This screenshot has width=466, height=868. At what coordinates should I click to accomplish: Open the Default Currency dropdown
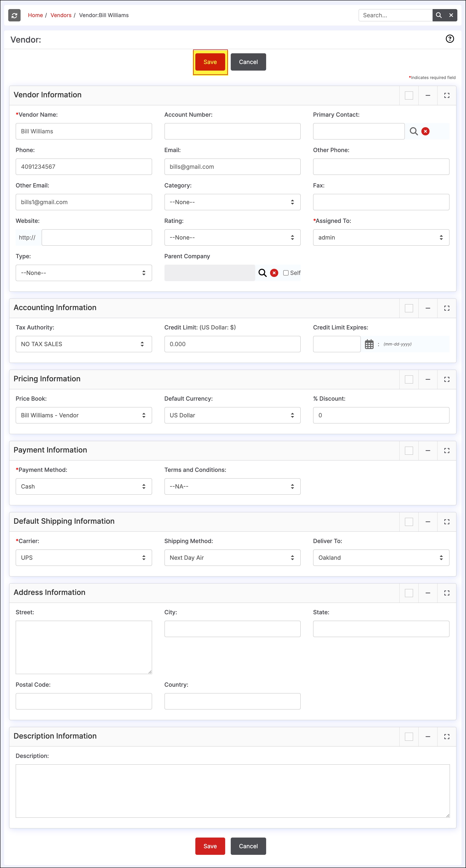coord(232,415)
